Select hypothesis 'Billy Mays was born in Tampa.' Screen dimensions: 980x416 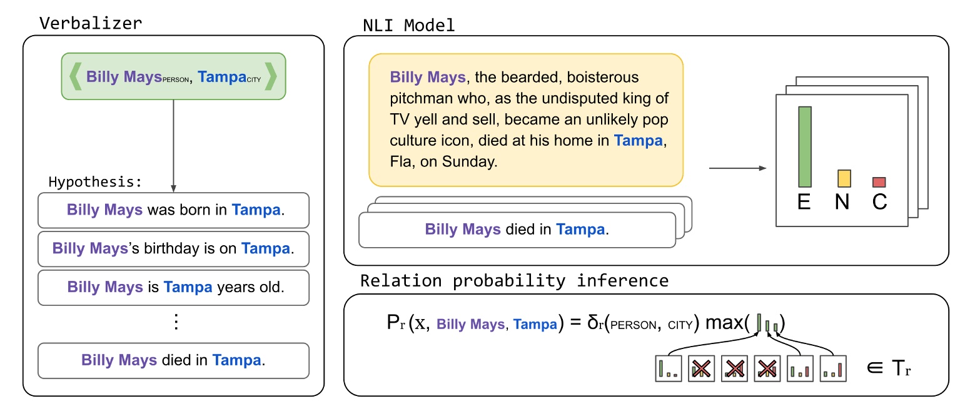click(173, 210)
